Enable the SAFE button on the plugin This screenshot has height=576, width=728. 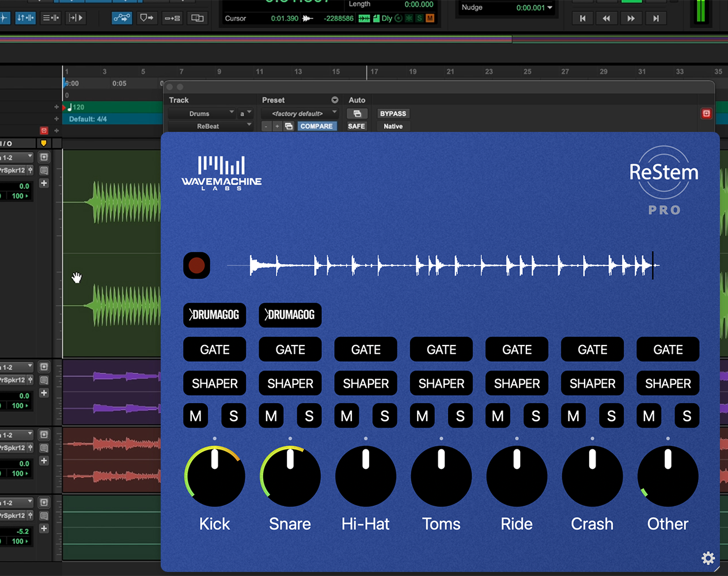coord(356,126)
